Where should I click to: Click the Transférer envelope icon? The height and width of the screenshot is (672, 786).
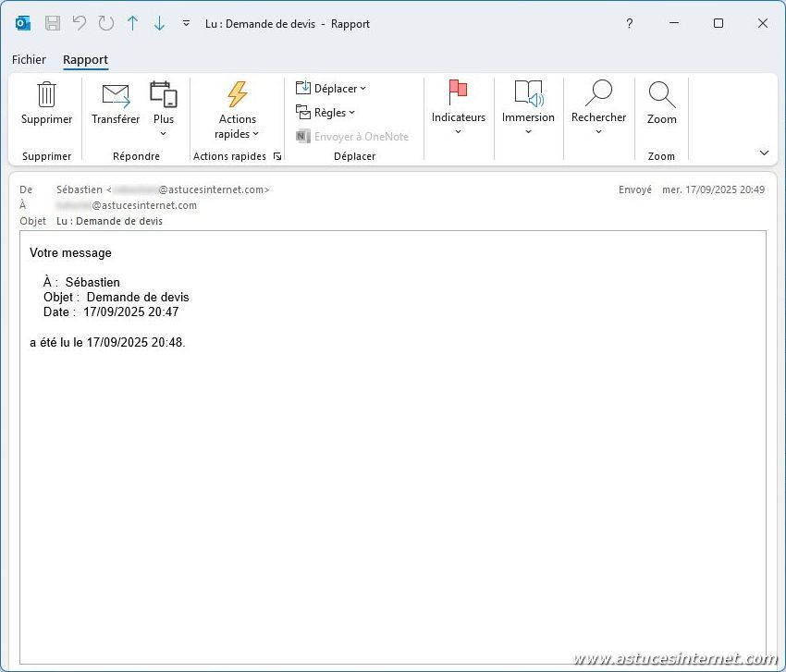click(116, 94)
